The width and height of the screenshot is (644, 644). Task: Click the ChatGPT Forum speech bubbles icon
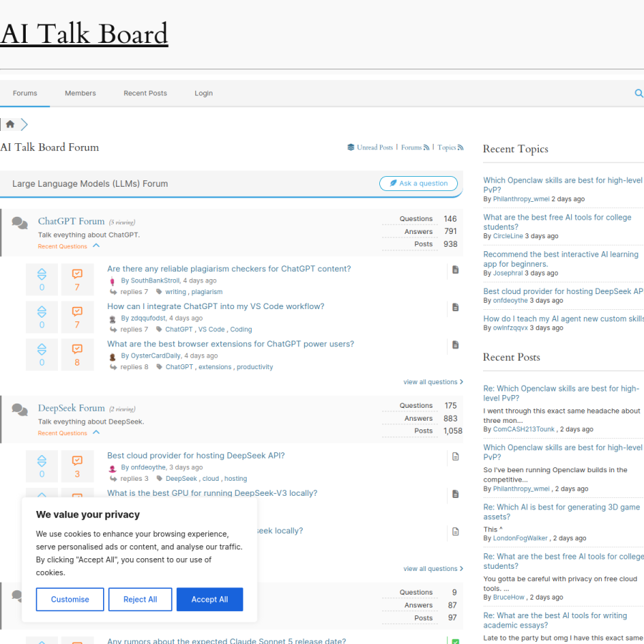coord(20,223)
